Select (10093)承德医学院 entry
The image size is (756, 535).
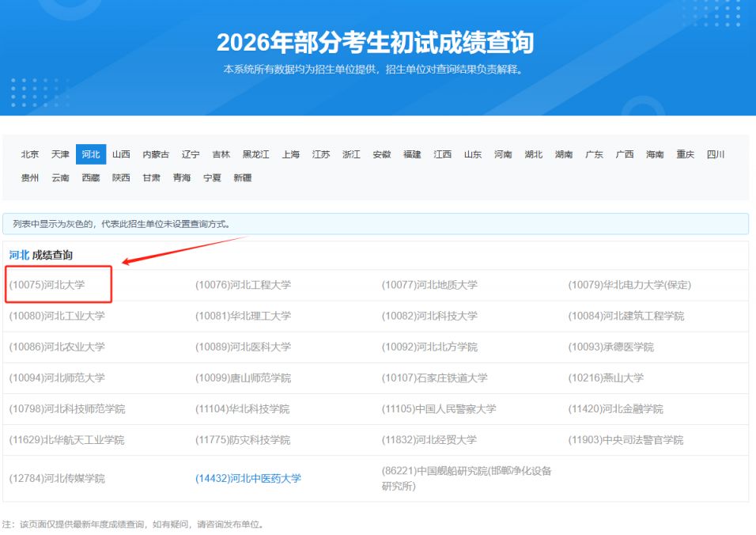pos(610,347)
